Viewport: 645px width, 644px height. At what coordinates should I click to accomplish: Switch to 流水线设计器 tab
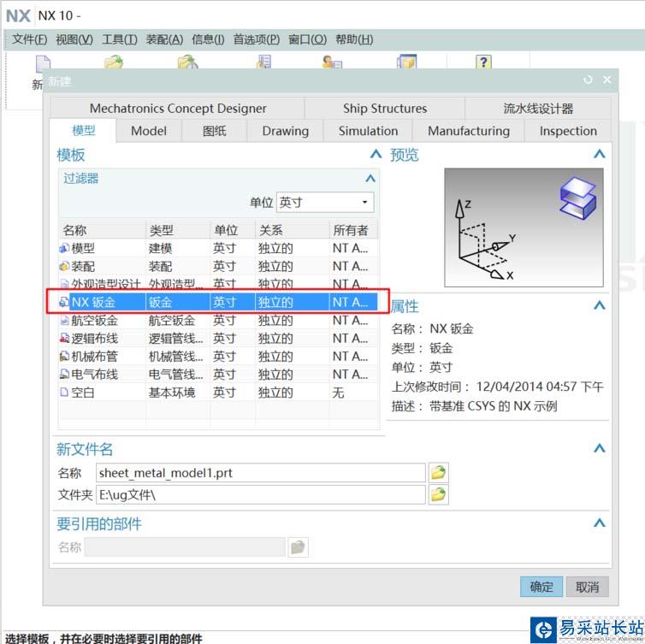538,109
